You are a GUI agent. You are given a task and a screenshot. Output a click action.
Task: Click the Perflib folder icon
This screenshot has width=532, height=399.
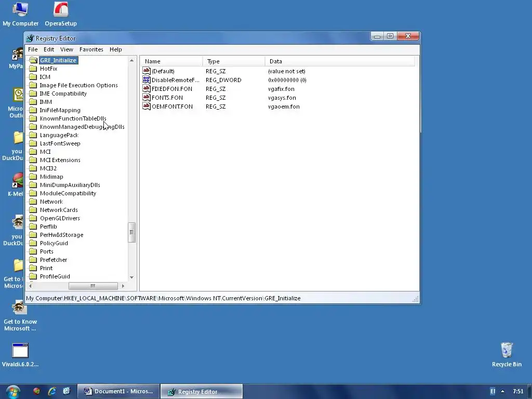33,227
